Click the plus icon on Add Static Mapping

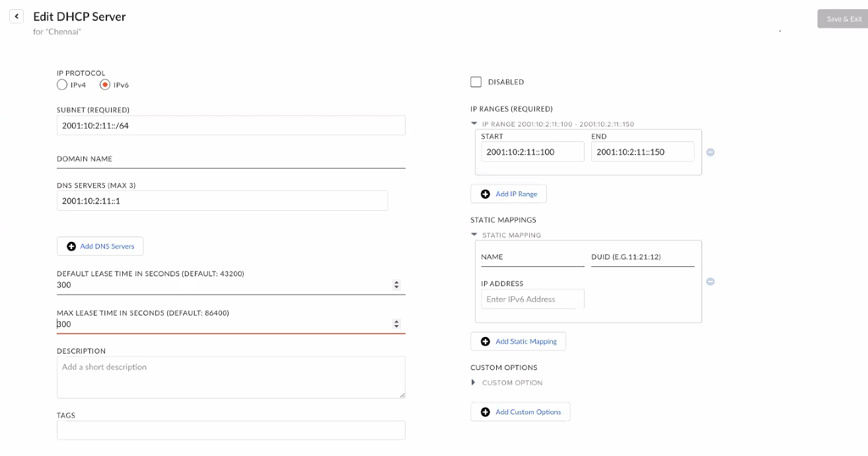pyautogui.click(x=486, y=342)
